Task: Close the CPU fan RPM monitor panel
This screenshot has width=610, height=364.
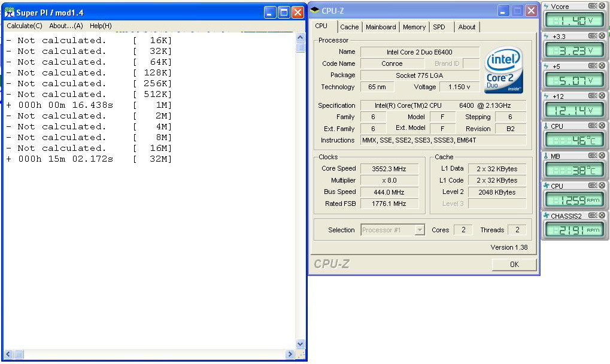Action: tap(602, 186)
